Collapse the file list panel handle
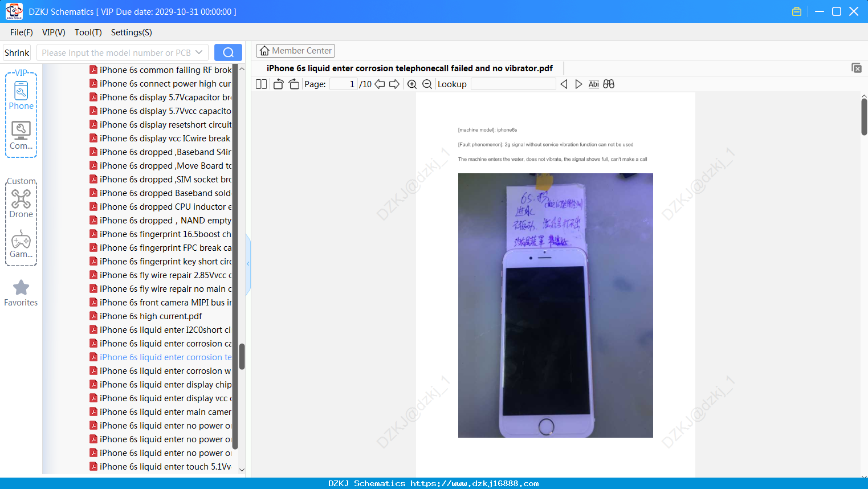Image resolution: width=868 pixels, height=489 pixels. tap(248, 264)
